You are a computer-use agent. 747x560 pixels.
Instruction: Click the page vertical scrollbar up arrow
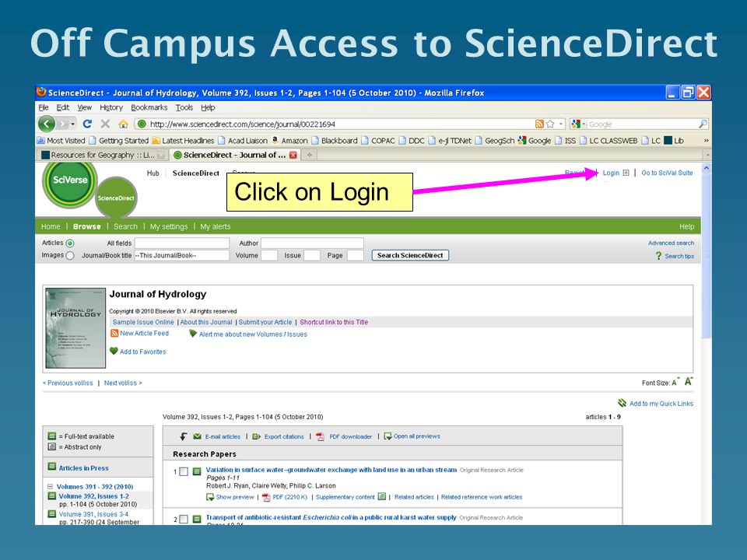pyautogui.click(x=707, y=168)
